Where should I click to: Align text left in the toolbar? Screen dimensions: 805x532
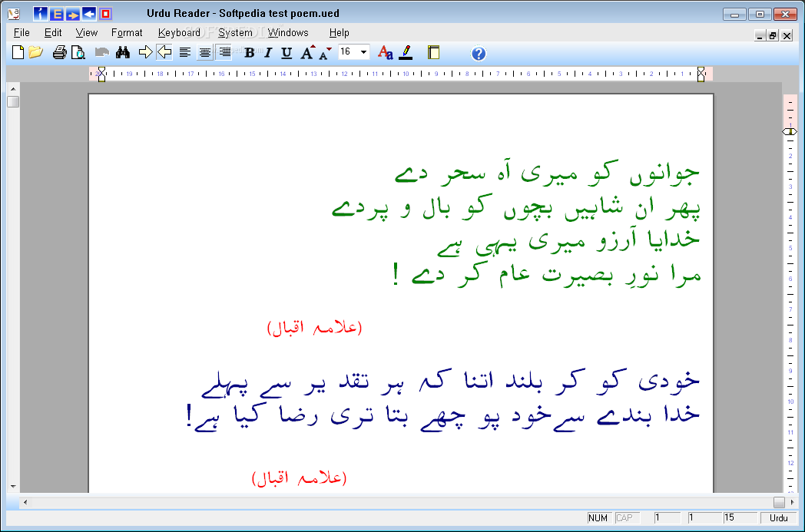(x=185, y=52)
